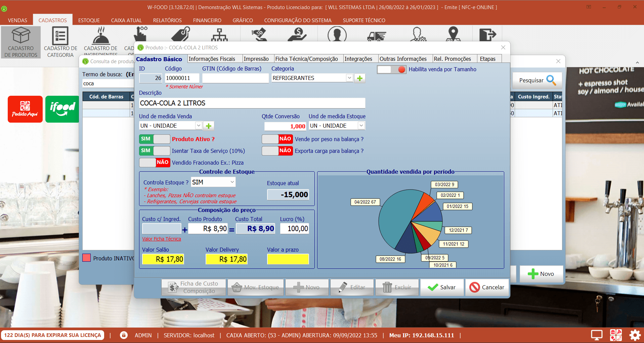Image resolution: width=644 pixels, height=343 pixels.
Task: Click the Valor Ficha Técnica link
Action: 162,239
